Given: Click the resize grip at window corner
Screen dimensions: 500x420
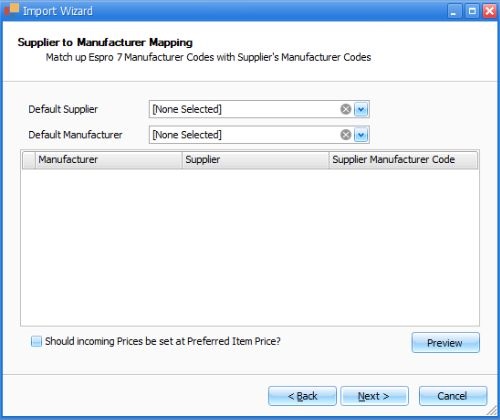Looking at the screenshot, I should coord(492,411).
